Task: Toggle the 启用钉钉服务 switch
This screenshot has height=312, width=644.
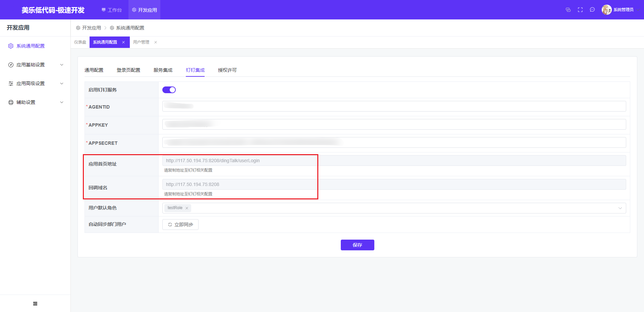Action: (169, 90)
